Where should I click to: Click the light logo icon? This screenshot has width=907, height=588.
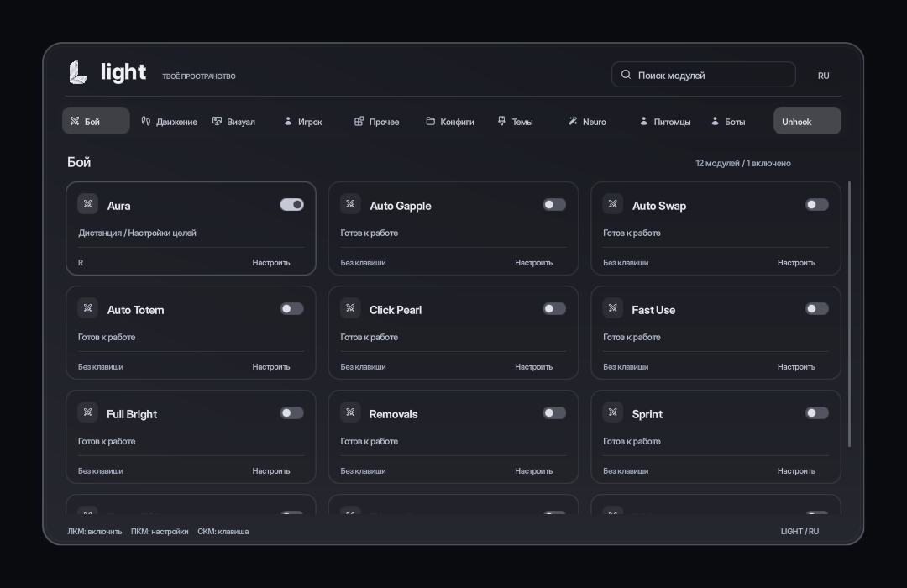pyautogui.click(x=78, y=72)
